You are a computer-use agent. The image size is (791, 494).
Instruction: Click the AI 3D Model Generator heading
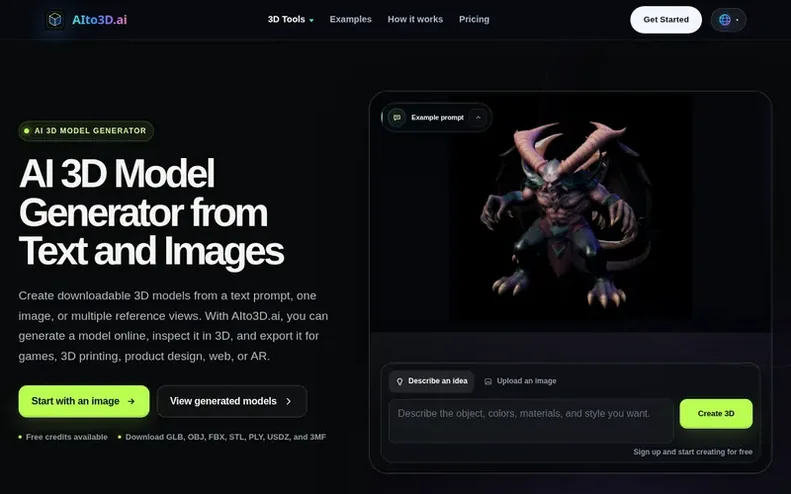pyautogui.click(x=151, y=212)
